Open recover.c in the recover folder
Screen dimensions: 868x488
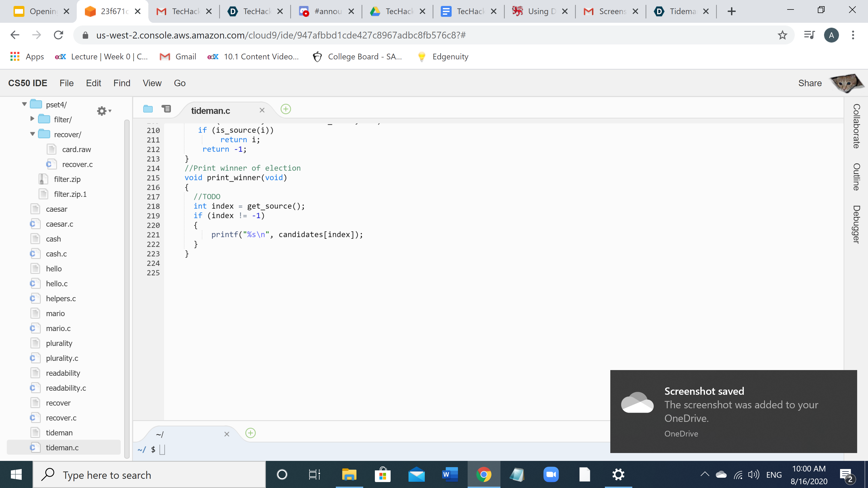coord(77,164)
